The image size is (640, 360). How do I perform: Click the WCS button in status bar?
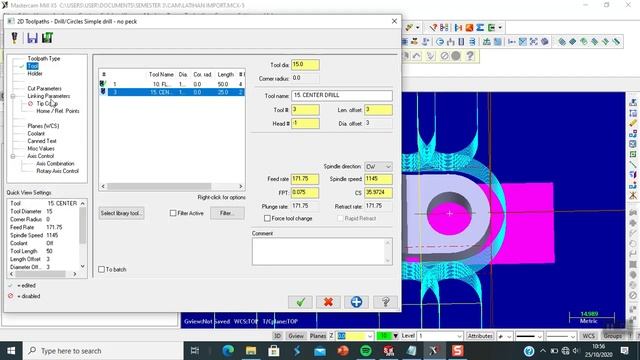pos(589,336)
